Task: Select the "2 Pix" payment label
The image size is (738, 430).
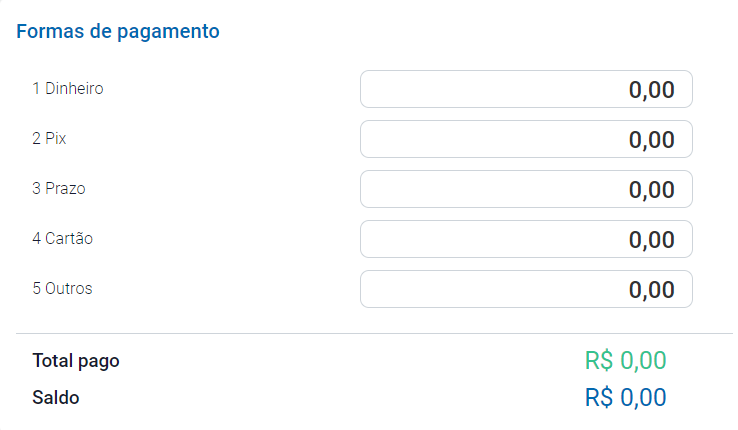Action: point(49,139)
